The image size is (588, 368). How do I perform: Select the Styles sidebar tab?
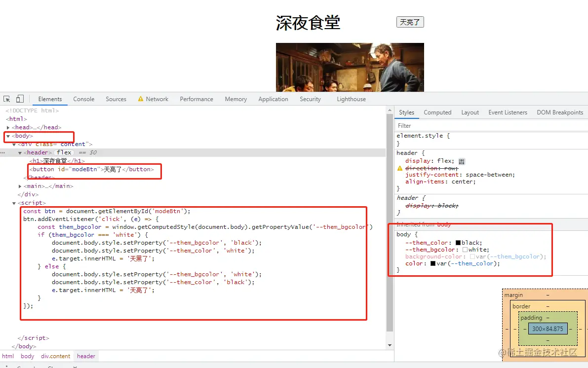tap(406, 112)
